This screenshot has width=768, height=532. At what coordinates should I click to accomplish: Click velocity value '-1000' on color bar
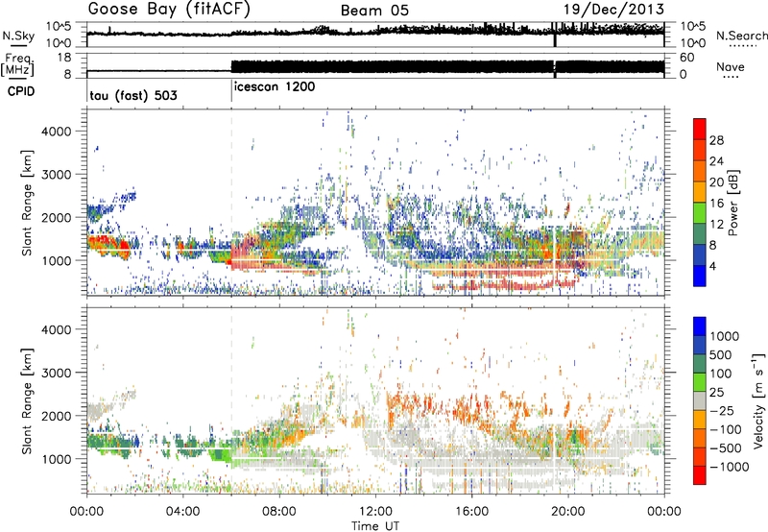729,467
